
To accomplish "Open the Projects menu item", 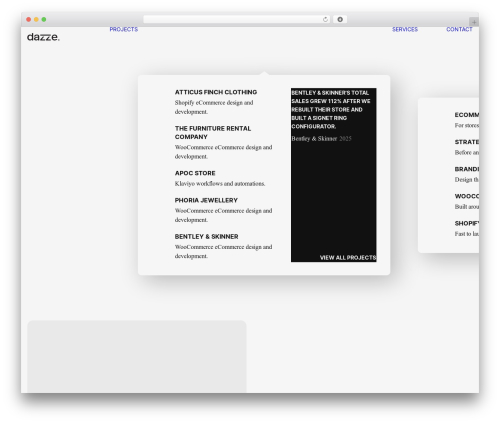I will tap(124, 29).
